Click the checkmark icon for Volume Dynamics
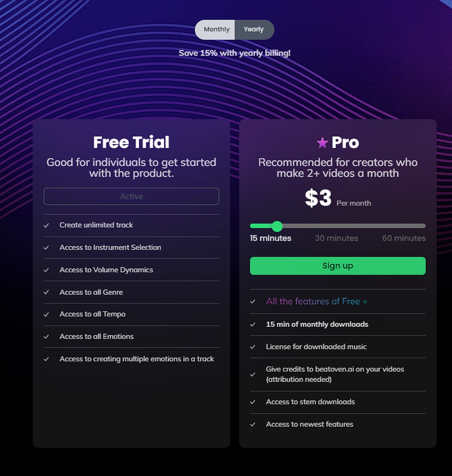452x476 pixels. pos(47,270)
